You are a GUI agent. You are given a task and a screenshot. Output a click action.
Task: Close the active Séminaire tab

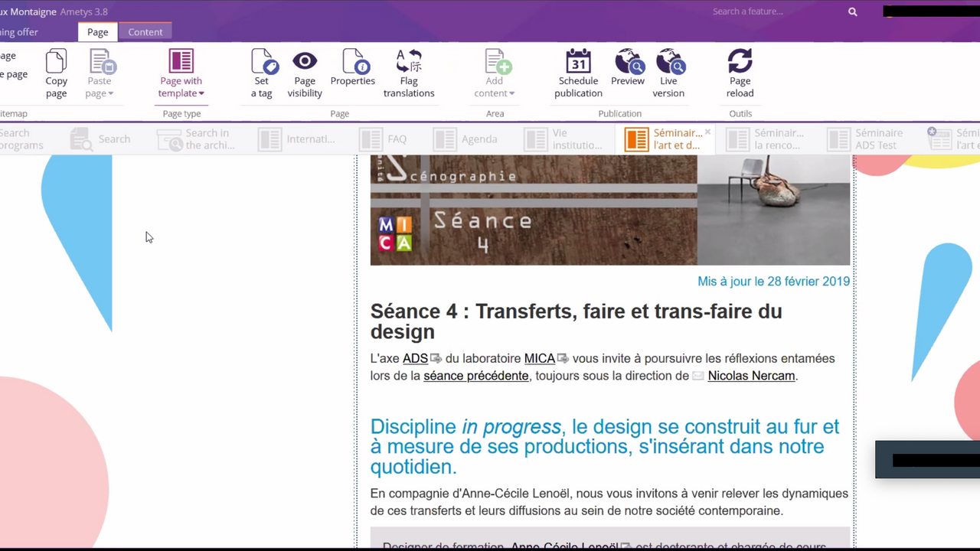[x=707, y=132]
